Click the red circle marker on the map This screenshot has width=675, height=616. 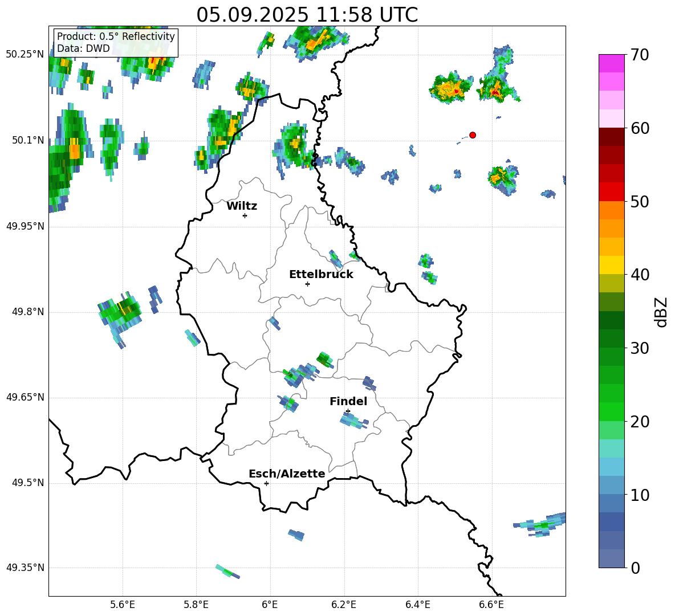(x=473, y=135)
